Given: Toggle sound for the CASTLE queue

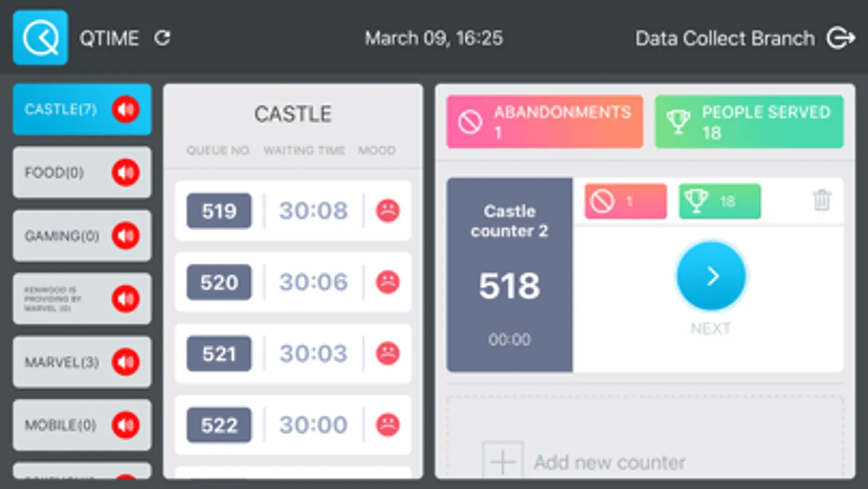Looking at the screenshot, I should 126,109.
